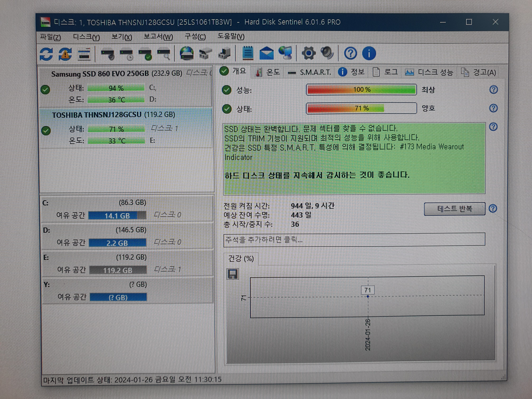Click the E: partition 119.2 GB free bar
The width and height of the screenshot is (532, 399).
(118, 270)
